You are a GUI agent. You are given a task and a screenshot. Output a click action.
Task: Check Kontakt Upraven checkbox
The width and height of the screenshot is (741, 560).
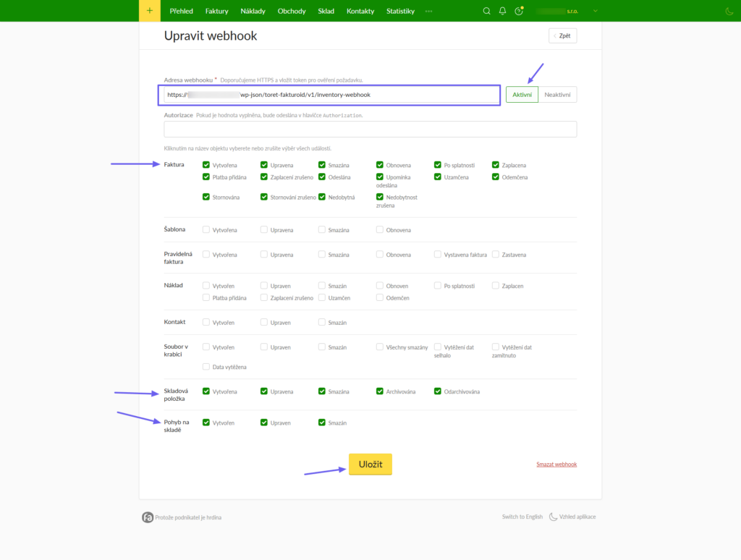coord(263,322)
